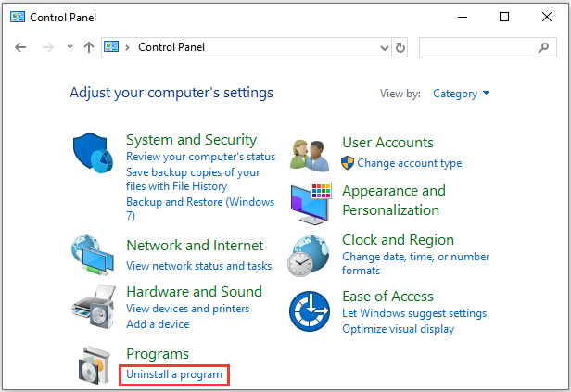Viewport: 571px width, 392px height.
Task: Open View devices and printers
Action: tap(187, 309)
